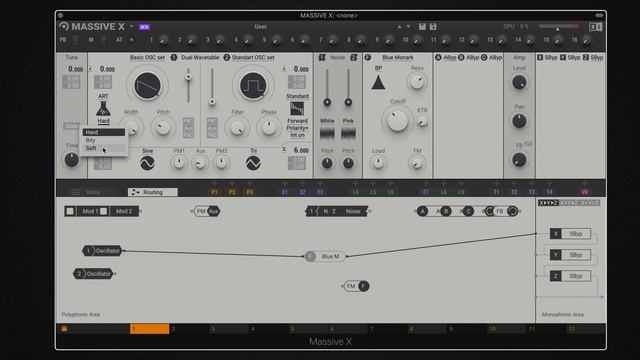Viewport: 640px width, 360px height.
Task: Toggle the view layout icon at top right
Action: 595,27
